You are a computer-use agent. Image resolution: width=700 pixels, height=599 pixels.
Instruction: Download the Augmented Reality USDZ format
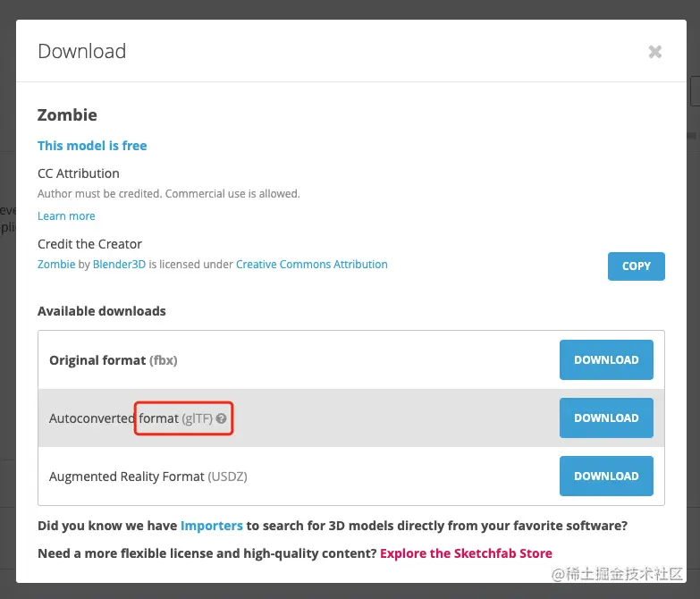(x=606, y=476)
